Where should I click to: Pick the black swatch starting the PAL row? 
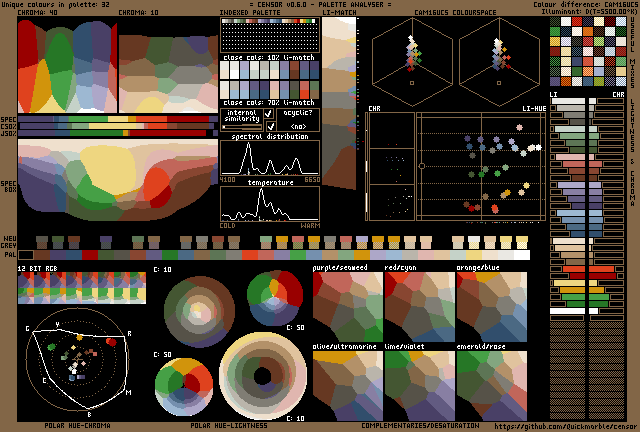coord(26,255)
